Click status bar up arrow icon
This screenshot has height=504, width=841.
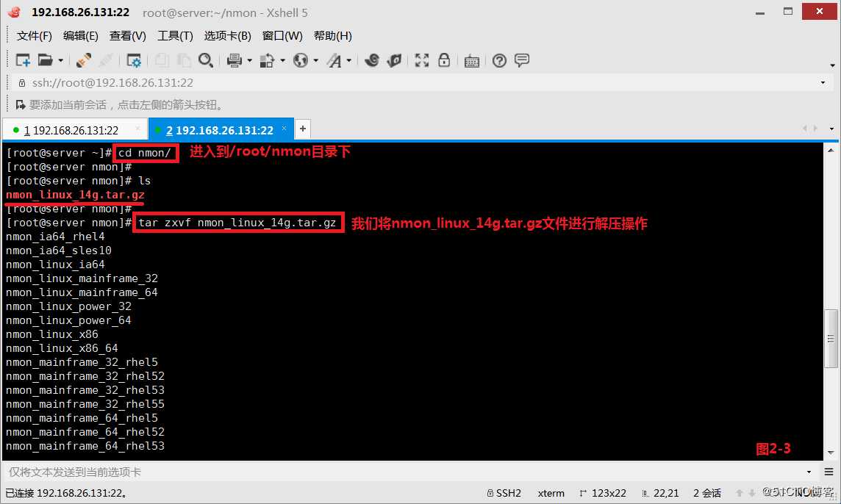tap(740, 493)
